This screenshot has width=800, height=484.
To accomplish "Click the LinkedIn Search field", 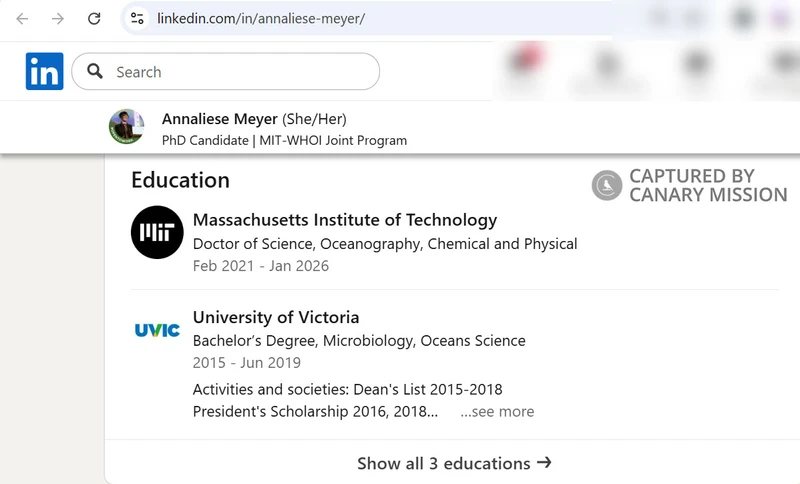I will [226, 71].
